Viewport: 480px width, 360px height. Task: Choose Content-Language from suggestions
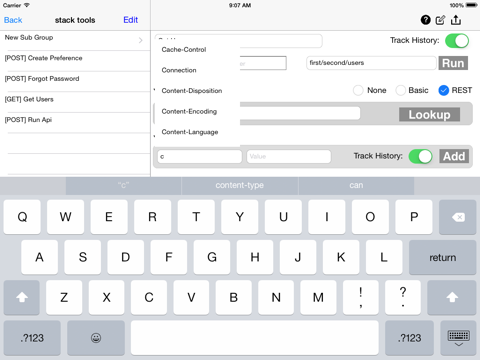coord(197,132)
